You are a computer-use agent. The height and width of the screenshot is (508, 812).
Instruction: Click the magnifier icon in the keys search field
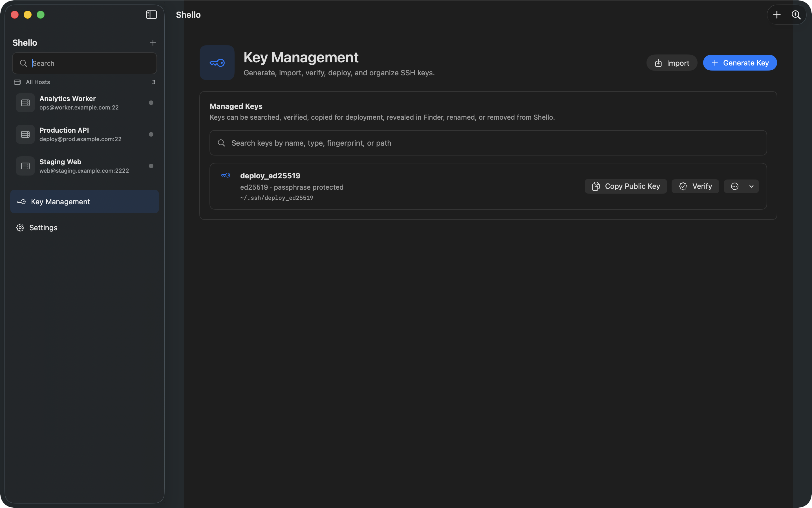(x=221, y=143)
